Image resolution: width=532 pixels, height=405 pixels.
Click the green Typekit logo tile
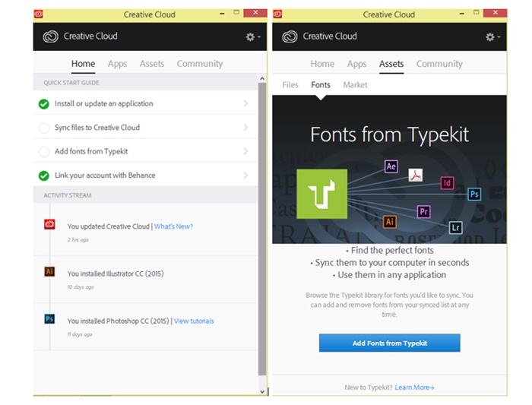[x=321, y=194]
